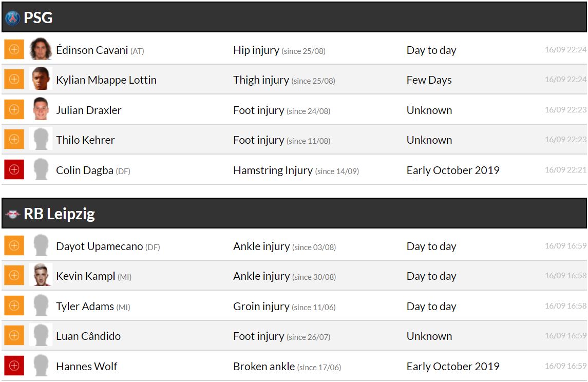
Task: Click the RB Leipzig club logo
Action: 12,214
